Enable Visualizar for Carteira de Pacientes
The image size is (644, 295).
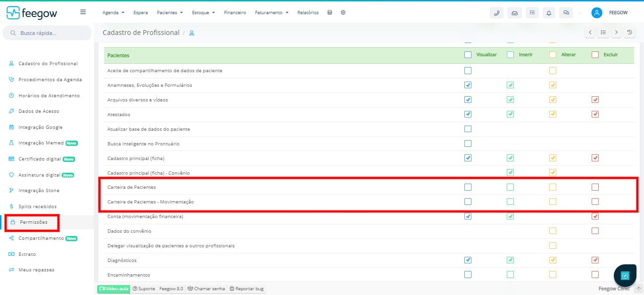click(x=468, y=187)
